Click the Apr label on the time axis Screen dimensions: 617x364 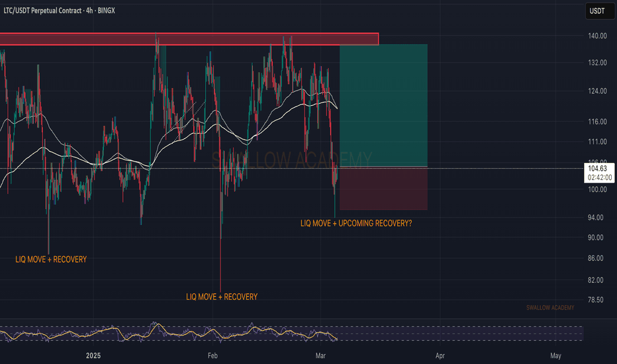(440, 356)
